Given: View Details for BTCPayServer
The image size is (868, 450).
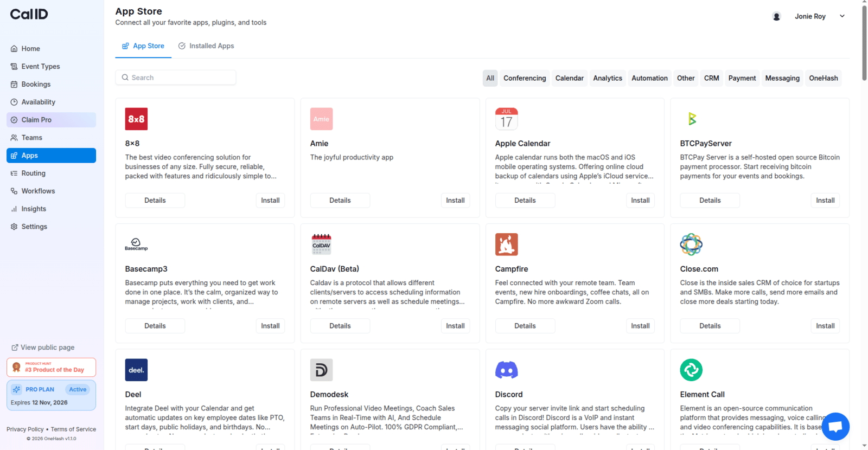Looking at the screenshot, I should [x=710, y=201].
